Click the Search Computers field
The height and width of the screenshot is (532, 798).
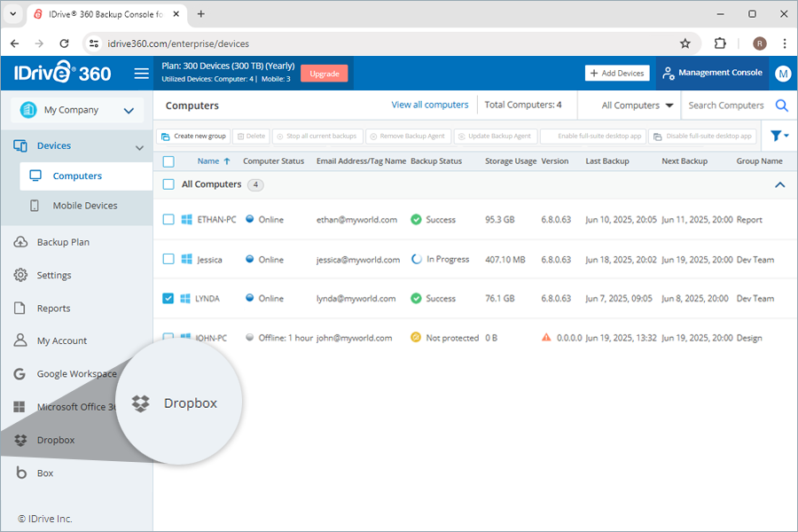tap(725, 106)
